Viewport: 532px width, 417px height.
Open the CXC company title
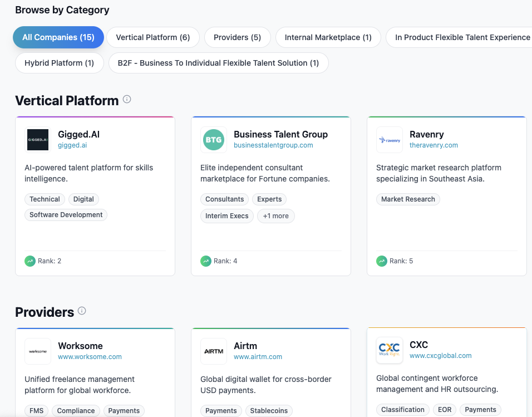click(x=418, y=345)
